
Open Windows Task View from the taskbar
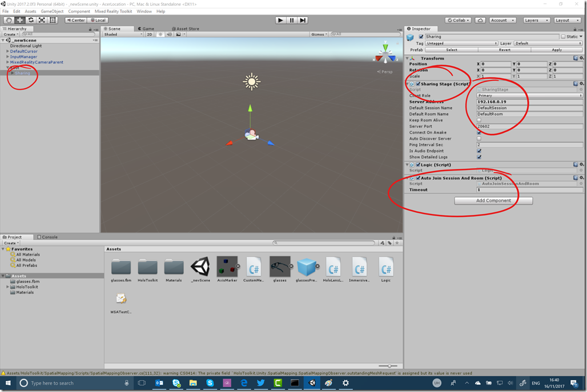[x=142, y=383]
